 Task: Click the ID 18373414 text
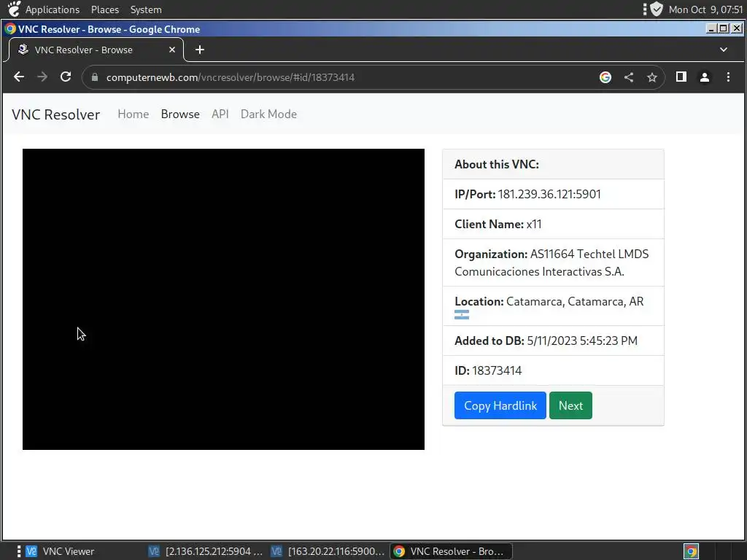click(x=488, y=371)
